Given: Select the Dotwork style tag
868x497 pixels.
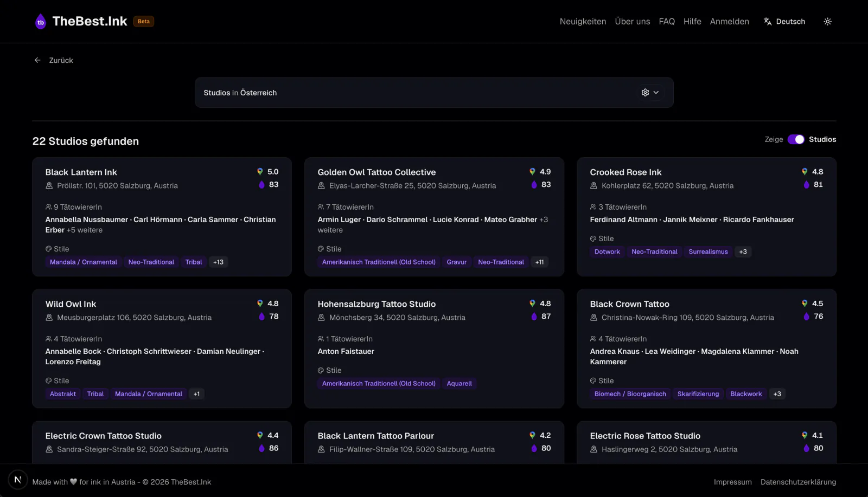Looking at the screenshot, I should click(x=607, y=252).
